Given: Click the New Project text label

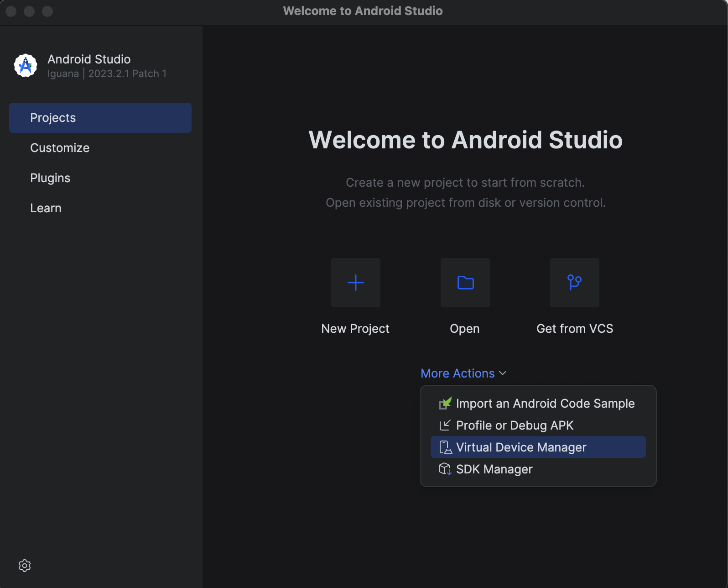Looking at the screenshot, I should (x=355, y=329).
